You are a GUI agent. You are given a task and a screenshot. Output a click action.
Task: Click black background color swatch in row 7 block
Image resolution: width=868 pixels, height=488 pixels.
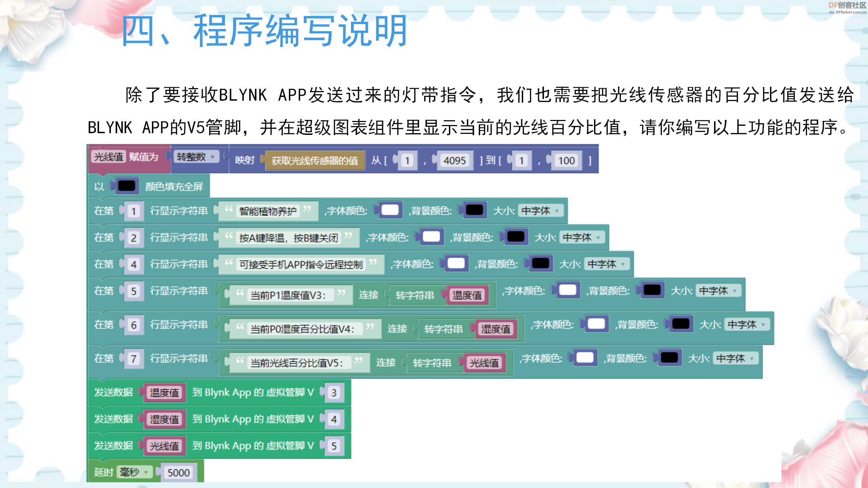(x=669, y=358)
